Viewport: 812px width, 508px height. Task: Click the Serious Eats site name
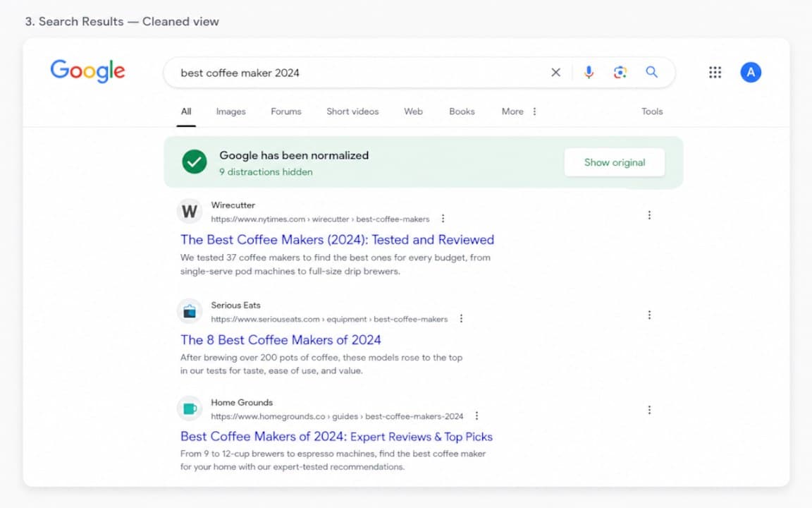[x=235, y=306]
